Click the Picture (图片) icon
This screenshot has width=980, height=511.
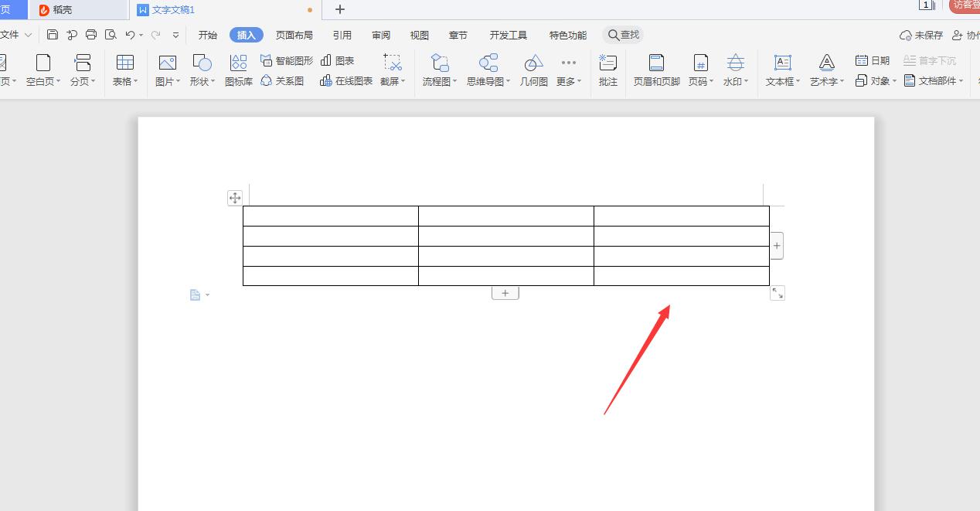click(x=167, y=63)
